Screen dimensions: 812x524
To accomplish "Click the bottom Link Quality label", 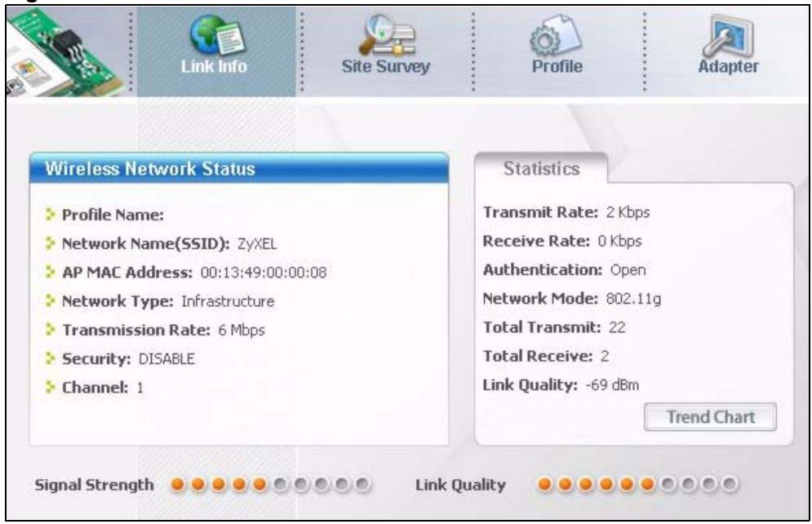I will point(460,485).
